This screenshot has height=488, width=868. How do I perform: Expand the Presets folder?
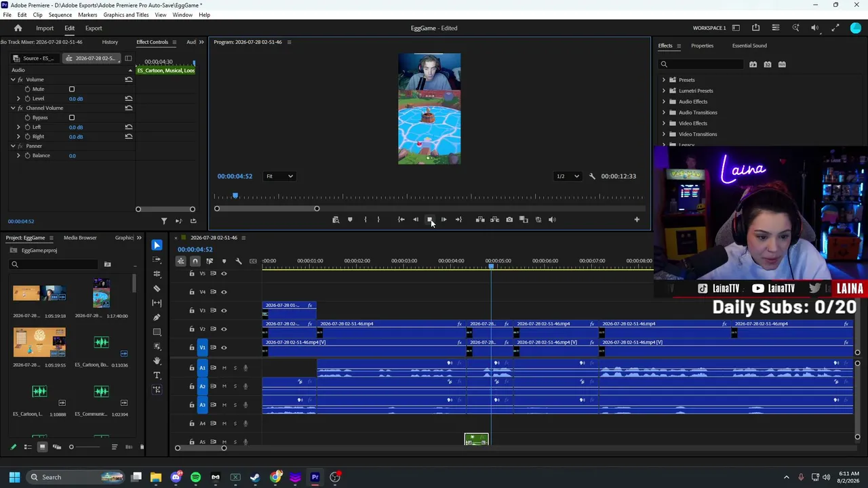coord(664,80)
